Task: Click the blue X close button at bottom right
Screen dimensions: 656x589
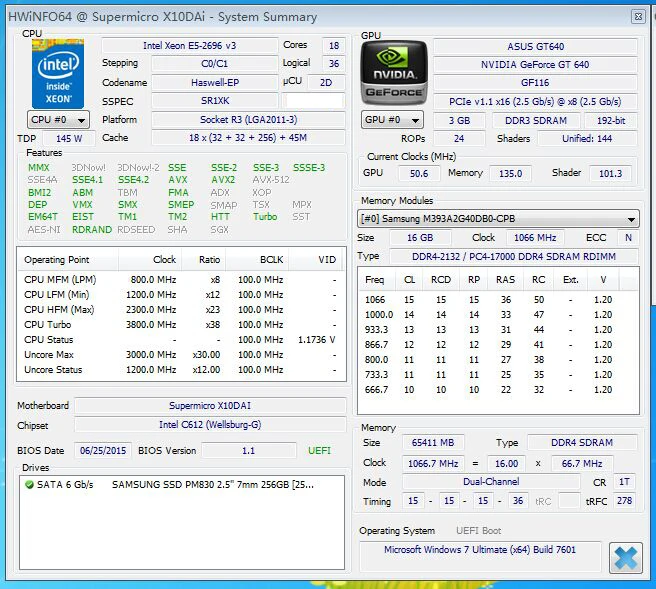Action: tap(625, 557)
